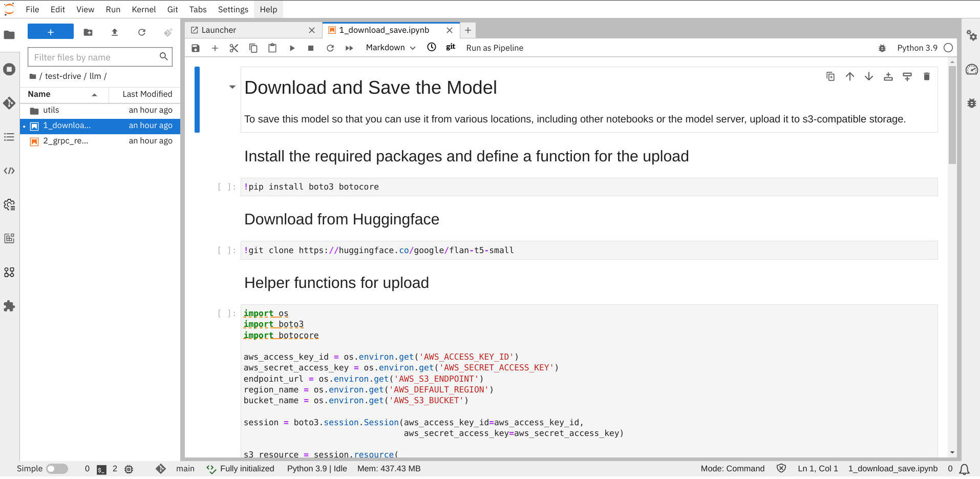
Task: Click the notifications bell in status bar
Action: point(965,469)
